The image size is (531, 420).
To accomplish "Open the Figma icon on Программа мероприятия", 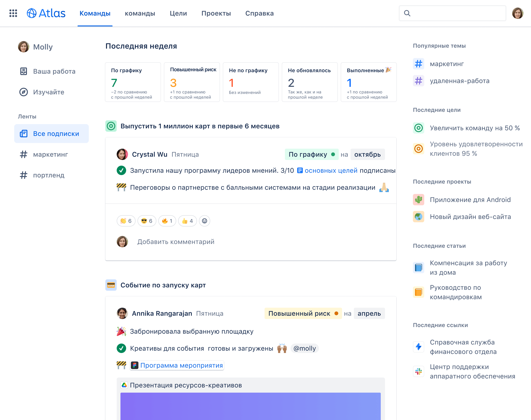I will tap(135, 365).
